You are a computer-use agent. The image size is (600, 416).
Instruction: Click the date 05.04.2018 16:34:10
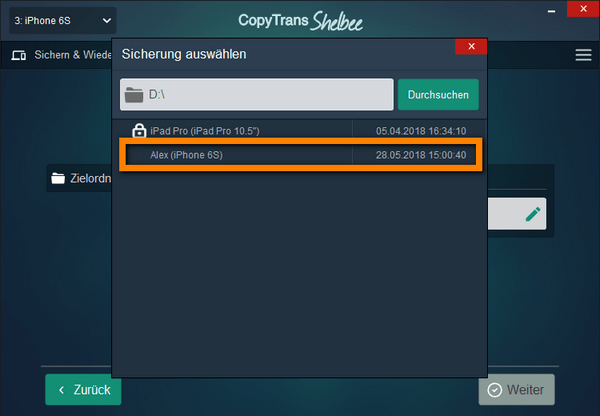point(421,131)
